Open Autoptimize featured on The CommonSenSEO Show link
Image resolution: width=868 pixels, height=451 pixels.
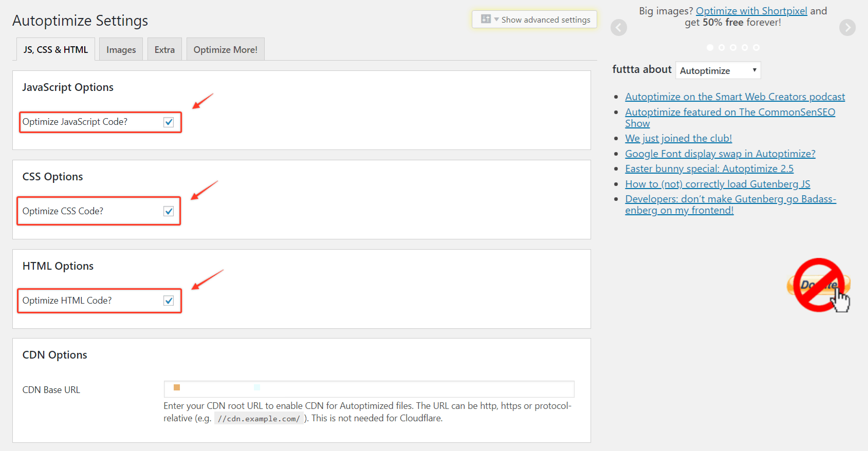pyautogui.click(x=730, y=118)
